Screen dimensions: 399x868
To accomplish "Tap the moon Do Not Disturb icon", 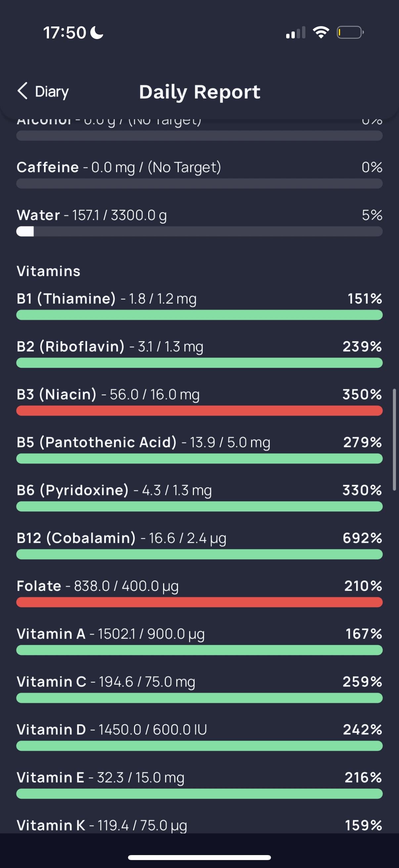I will pos(97,33).
